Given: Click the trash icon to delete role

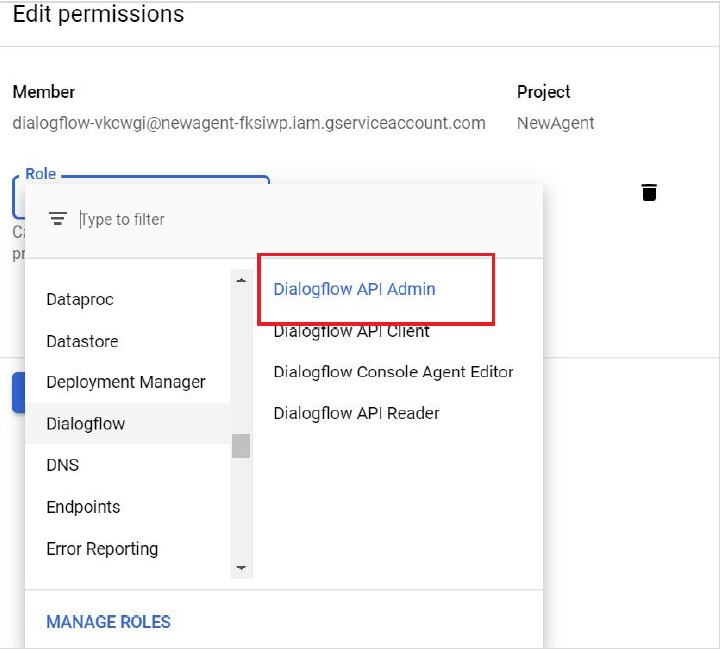Looking at the screenshot, I should 649,192.
